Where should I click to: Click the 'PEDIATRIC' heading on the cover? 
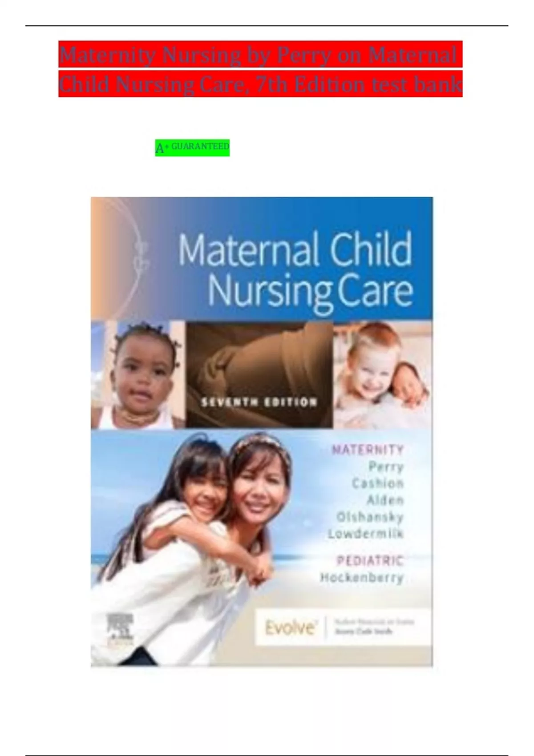(x=370, y=560)
